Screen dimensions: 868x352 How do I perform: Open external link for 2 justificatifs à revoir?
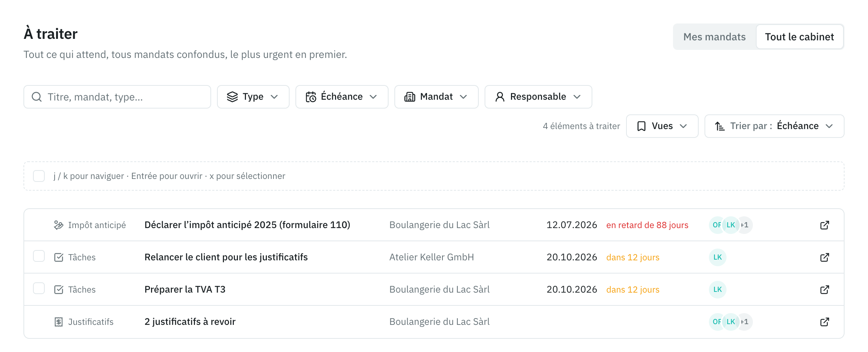click(x=824, y=322)
